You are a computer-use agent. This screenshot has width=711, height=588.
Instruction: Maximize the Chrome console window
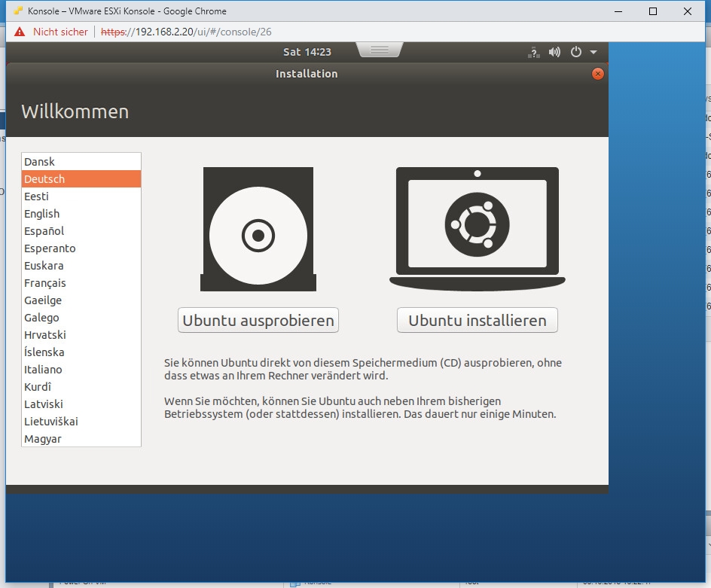[x=653, y=11]
